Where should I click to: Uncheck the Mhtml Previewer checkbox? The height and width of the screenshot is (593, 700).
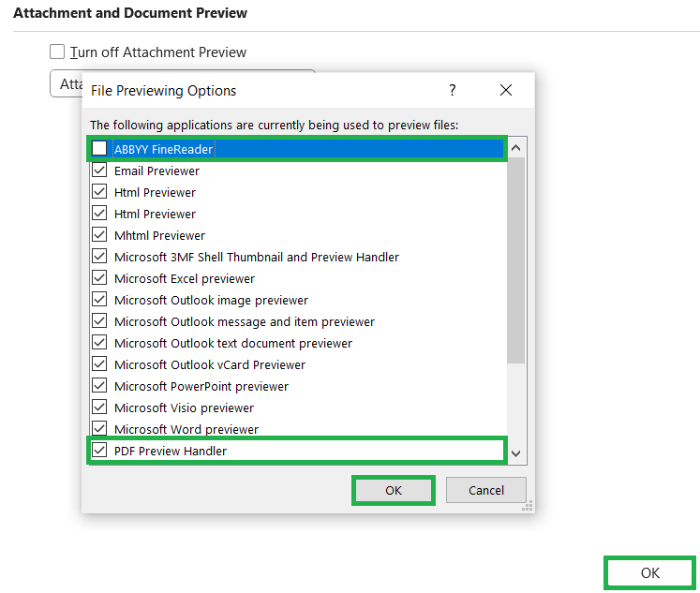pyautogui.click(x=99, y=235)
